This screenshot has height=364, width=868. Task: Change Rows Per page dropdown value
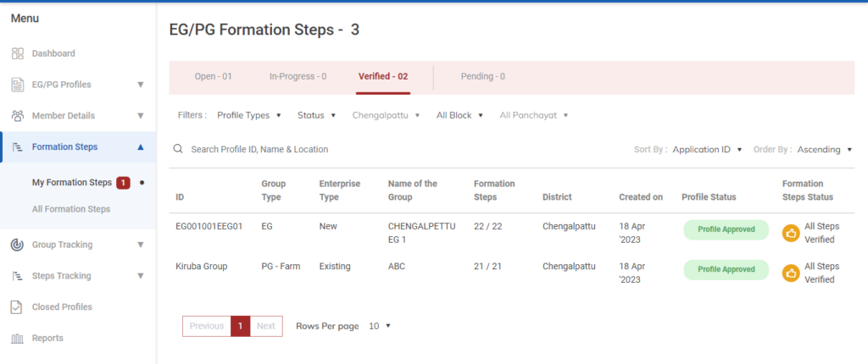tap(380, 326)
